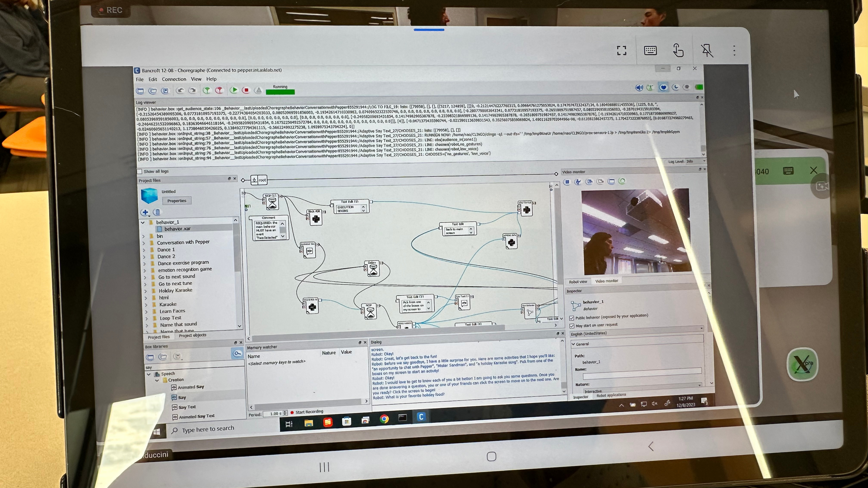This screenshot has height=488, width=868.
Task: Click the Video monitor export picture icon
Action: pos(589,182)
